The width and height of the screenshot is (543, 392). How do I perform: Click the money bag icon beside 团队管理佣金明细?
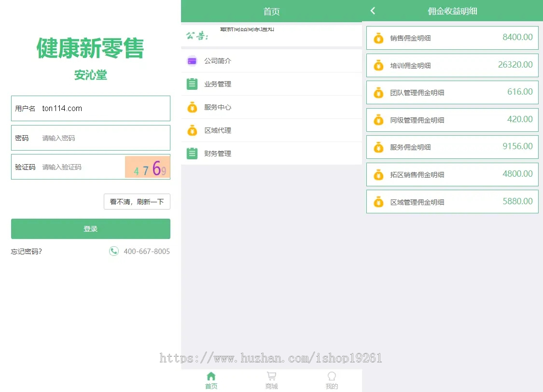(x=378, y=93)
